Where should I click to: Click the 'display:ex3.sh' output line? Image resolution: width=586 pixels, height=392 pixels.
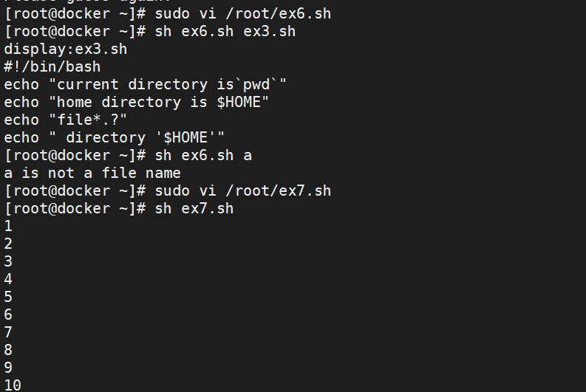click(x=66, y=49)
